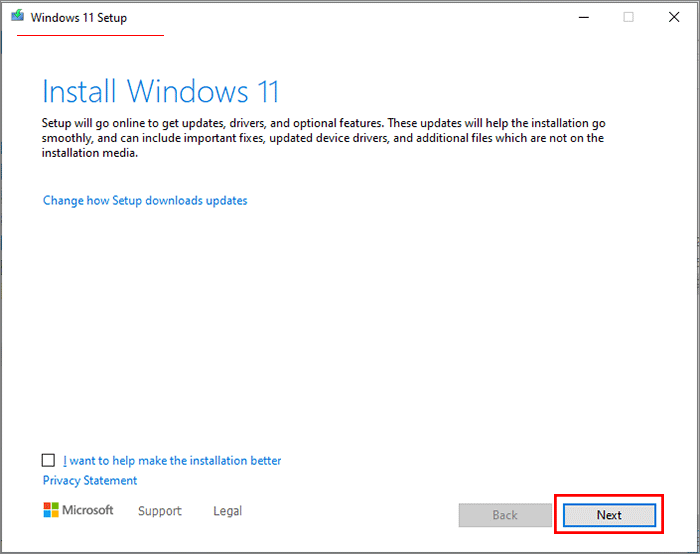Minimize the Windows 11 Setup window
The width and height of the screenshot is (700, 554).
[584, 17]
